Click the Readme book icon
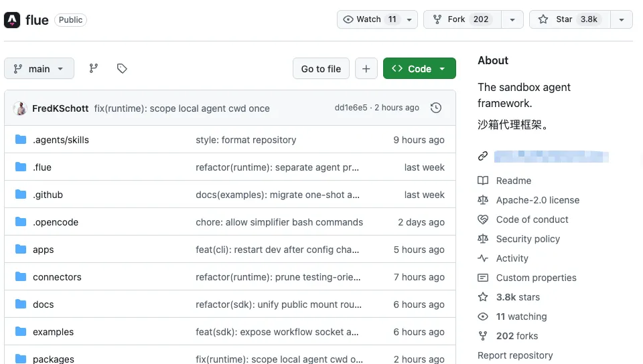The width and height of the screenshot is (643, 364). [x=483, y=181]
